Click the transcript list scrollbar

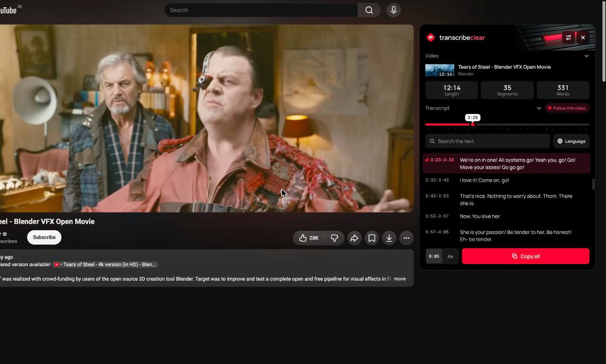(x=593, y=184)
